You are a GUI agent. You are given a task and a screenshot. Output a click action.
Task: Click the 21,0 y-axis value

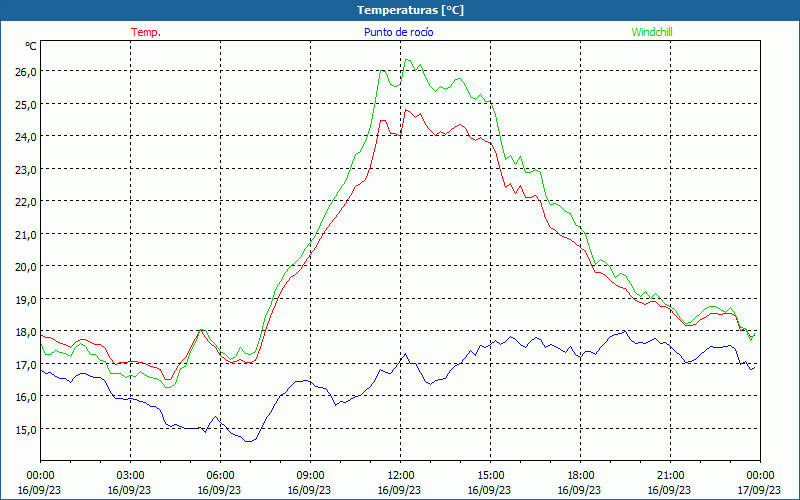(26, 234)
